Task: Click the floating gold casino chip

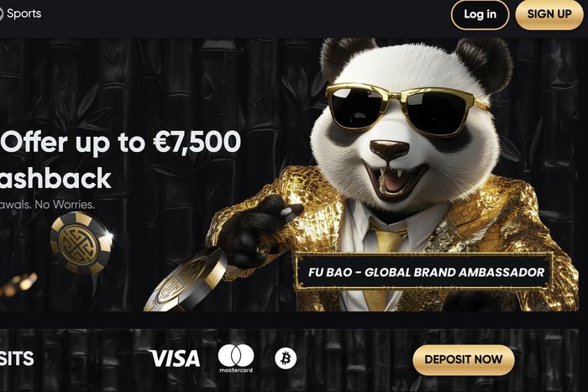Action: coord(81,243)
